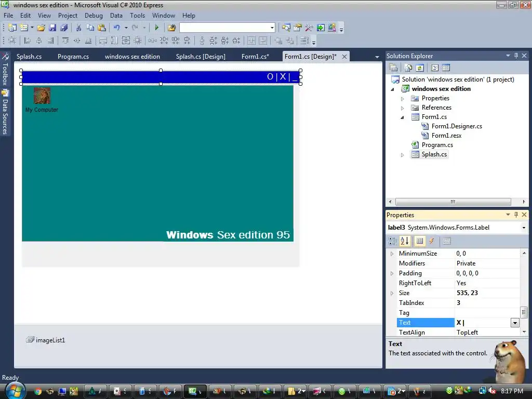Expand the Properties node in Solution Explorer

(x=403, y=99)
